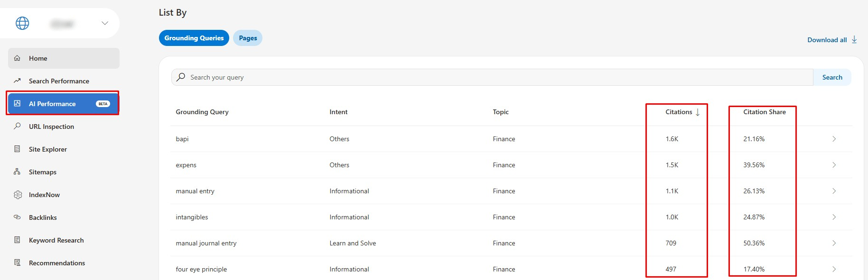
Task: Click Download all link
Action: pos(827,40)
